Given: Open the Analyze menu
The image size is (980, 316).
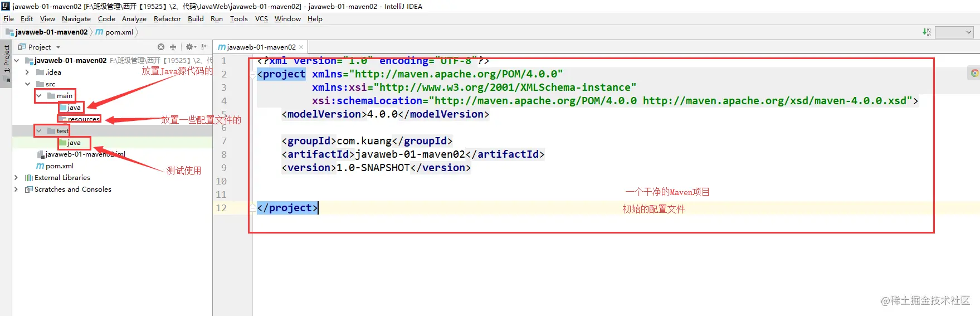Looking at the screenshot, I should [134, 19].
